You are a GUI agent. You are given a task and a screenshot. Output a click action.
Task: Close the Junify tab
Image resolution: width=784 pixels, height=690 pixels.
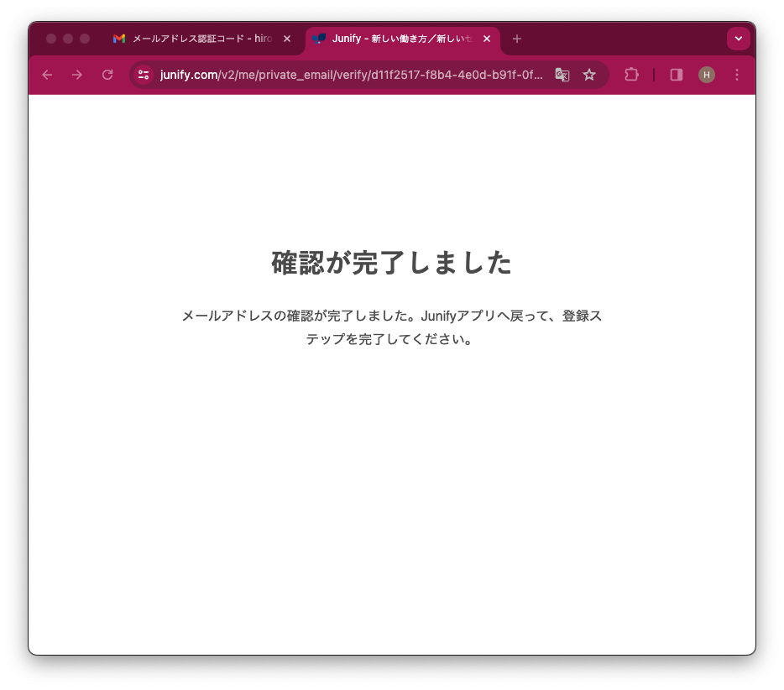pos(487,39)
